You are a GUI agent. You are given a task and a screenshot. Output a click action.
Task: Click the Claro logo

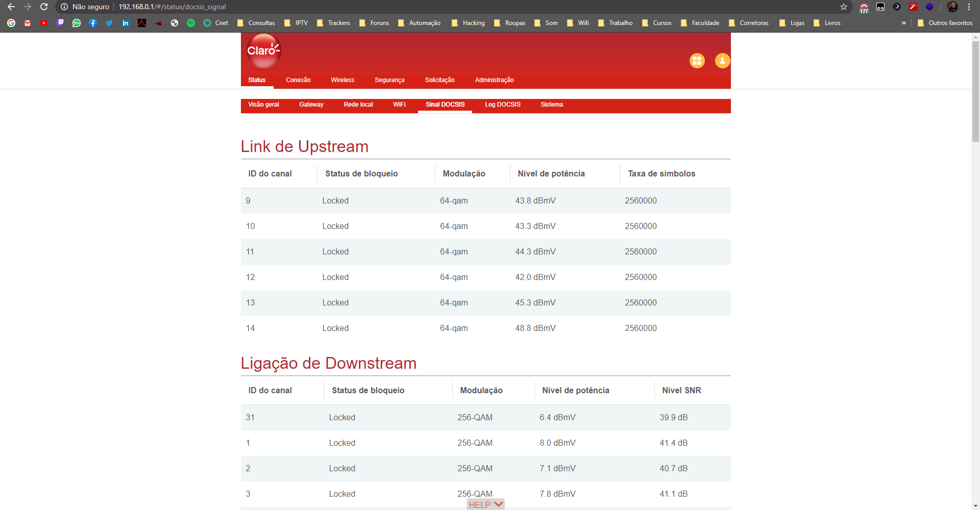click(x=263, y=50)
